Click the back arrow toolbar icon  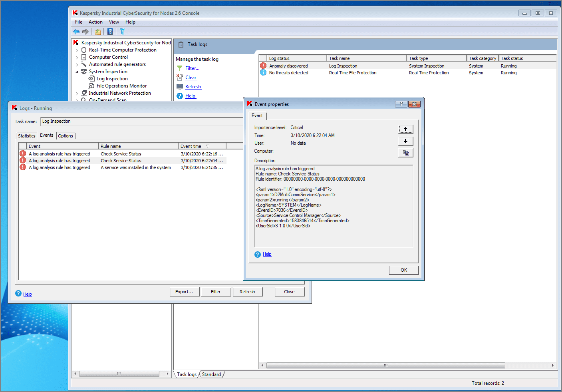tap(76, 32)
